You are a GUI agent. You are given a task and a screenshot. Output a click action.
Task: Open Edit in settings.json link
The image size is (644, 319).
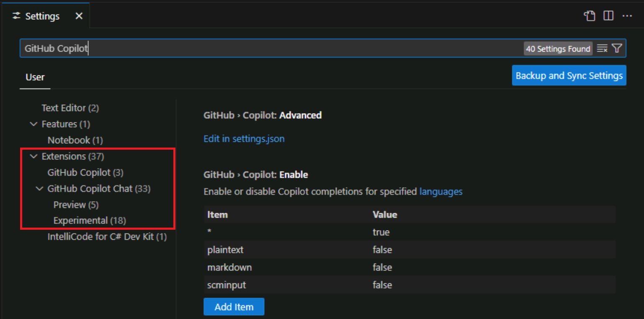pos(244,139)
